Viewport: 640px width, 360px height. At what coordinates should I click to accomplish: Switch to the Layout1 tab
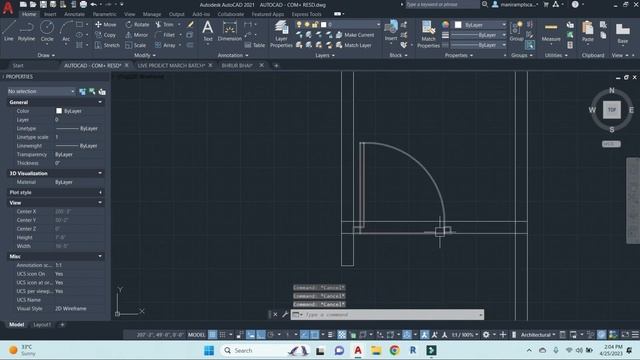42,324
